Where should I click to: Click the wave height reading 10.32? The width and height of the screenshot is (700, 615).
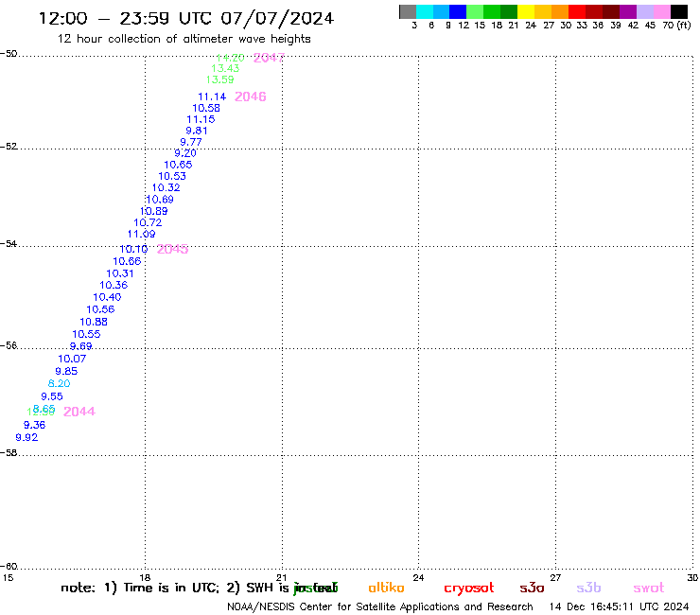pos(166,187)
